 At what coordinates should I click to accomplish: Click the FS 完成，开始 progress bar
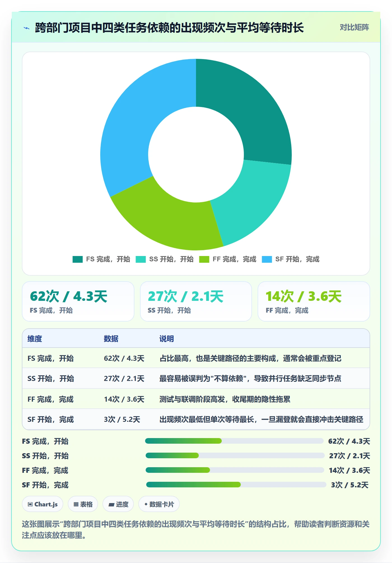coord(234,441)
